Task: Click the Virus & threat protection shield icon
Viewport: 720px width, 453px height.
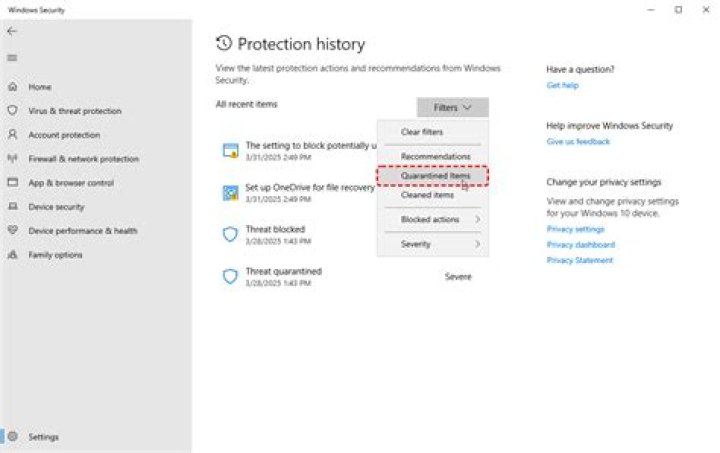Action: click(x=13, y=111)
